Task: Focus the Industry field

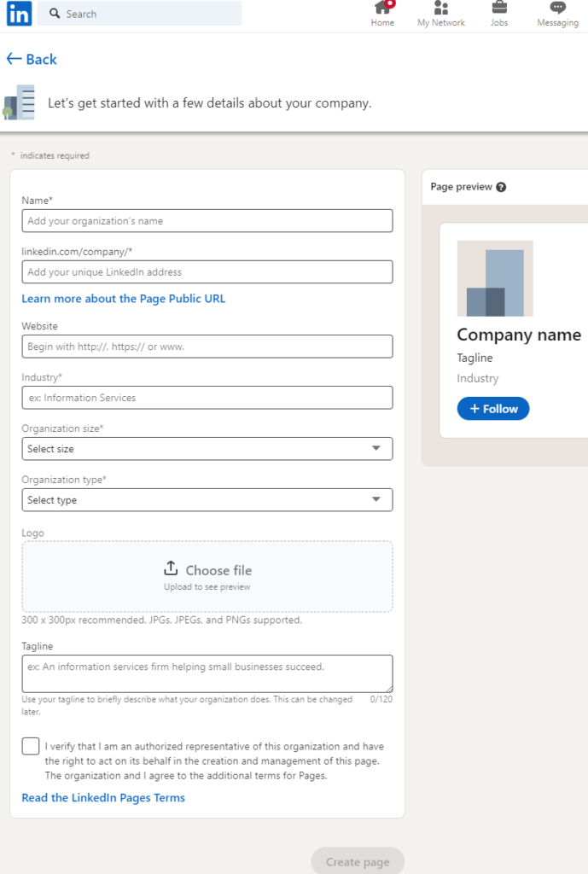Action: (207, 398)
